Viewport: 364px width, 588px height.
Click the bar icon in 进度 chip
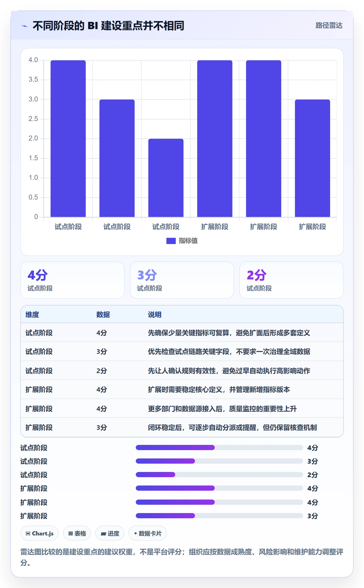coord(103,534)
